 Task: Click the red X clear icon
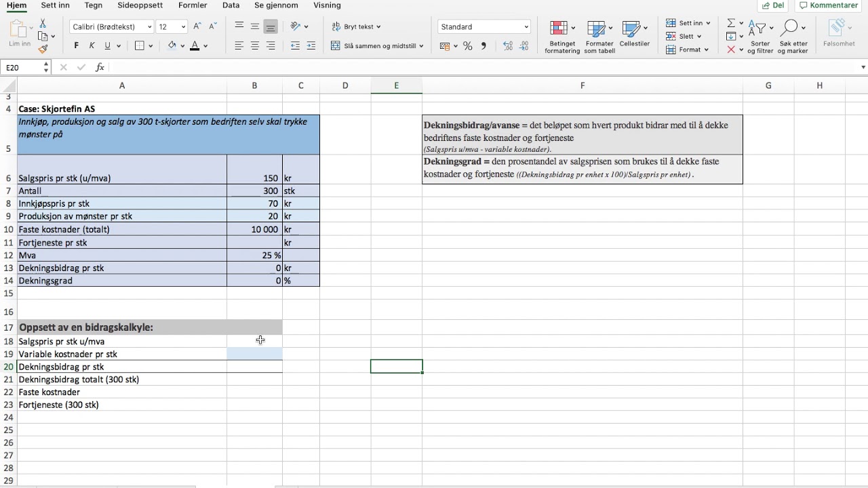(x=731, y=49)
